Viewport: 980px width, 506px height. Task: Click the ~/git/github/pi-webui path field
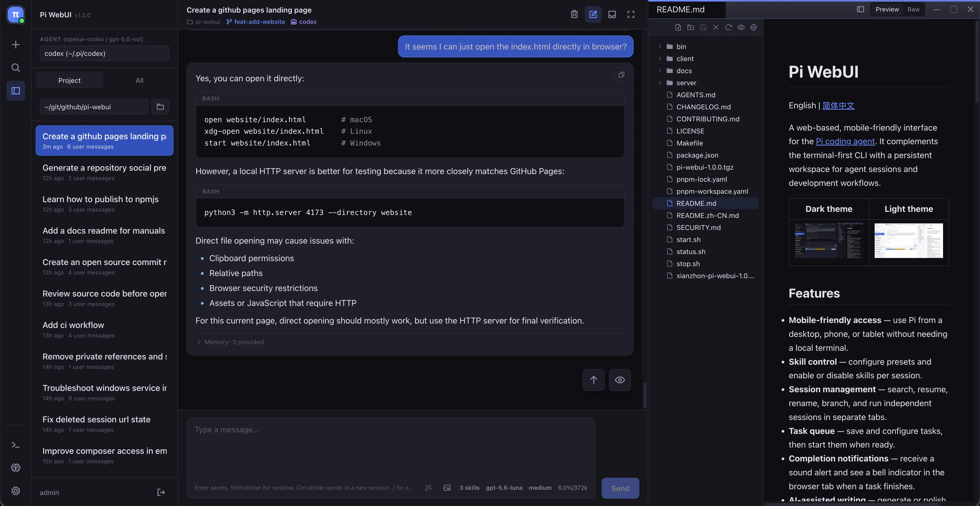[94, 107]
